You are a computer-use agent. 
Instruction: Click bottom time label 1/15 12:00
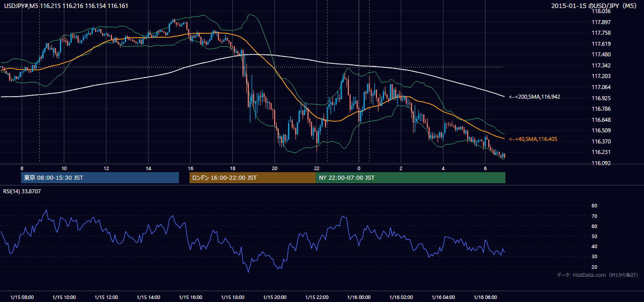pos(106,297)
